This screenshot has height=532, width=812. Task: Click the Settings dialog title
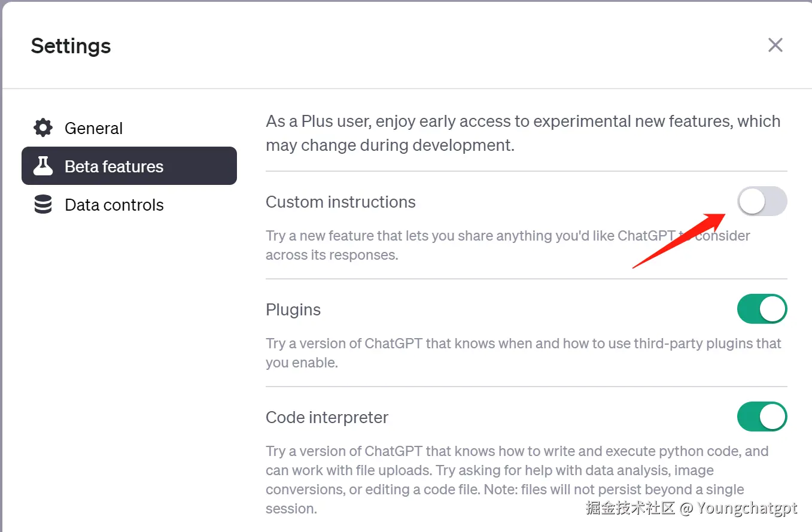pos(71,46)
